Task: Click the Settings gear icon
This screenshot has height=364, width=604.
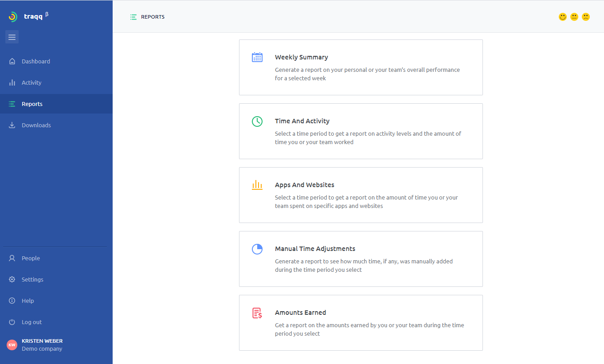Action: click(x=12, y=279)
